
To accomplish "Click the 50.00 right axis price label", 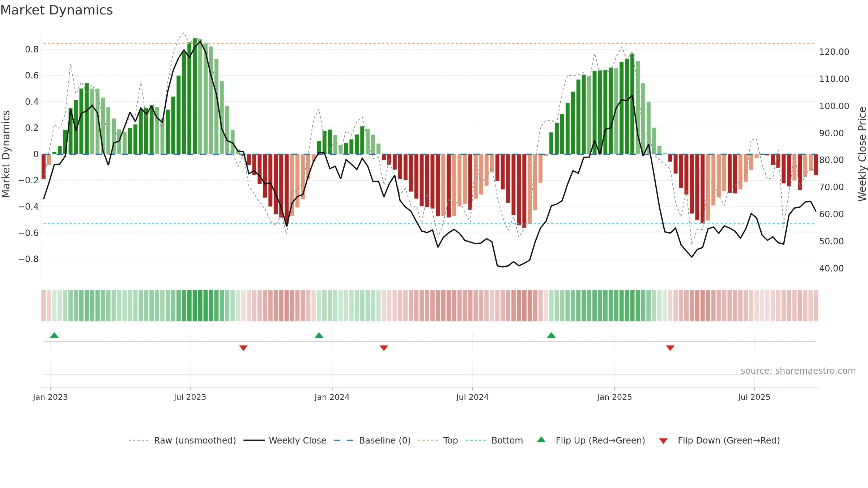I will tap(831, 241).
